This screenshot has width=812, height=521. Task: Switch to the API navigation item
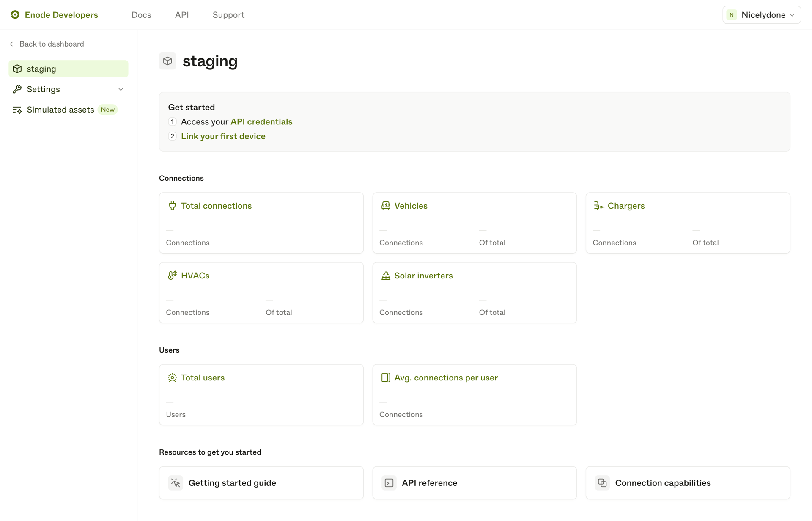point(181,14)
